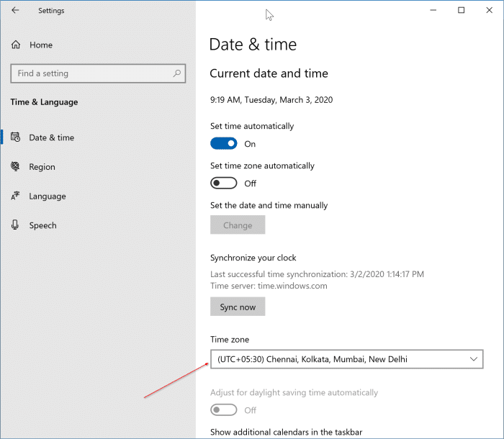Select the Date & time calendar icon
The height and width of the screenshot is (439, 504).
click(15, 137)
